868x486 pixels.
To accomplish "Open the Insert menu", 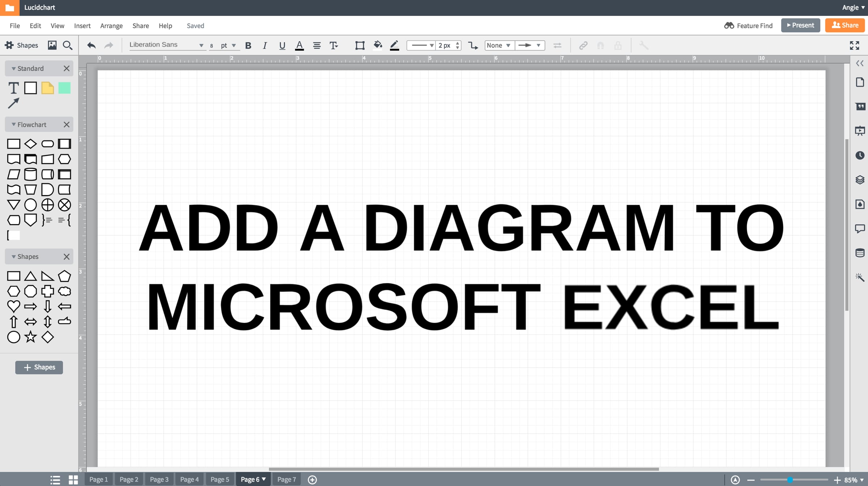I will [82, 26].
